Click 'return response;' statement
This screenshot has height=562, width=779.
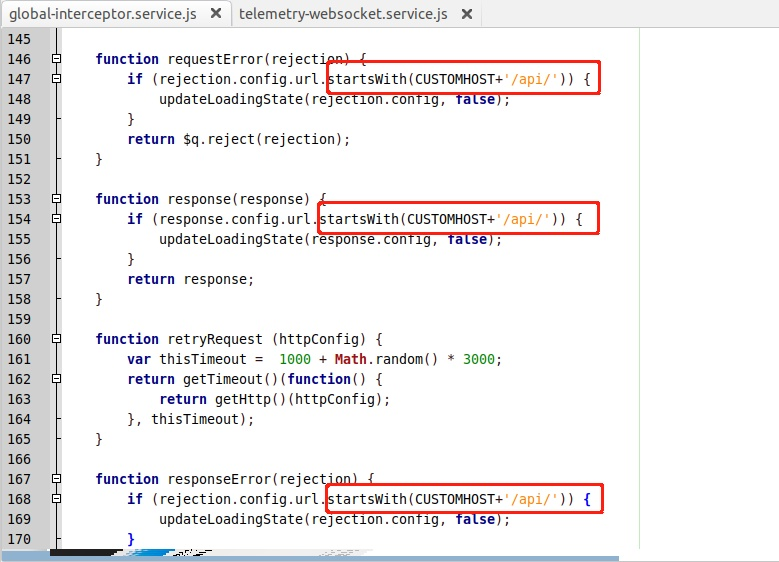pos(191,279)
